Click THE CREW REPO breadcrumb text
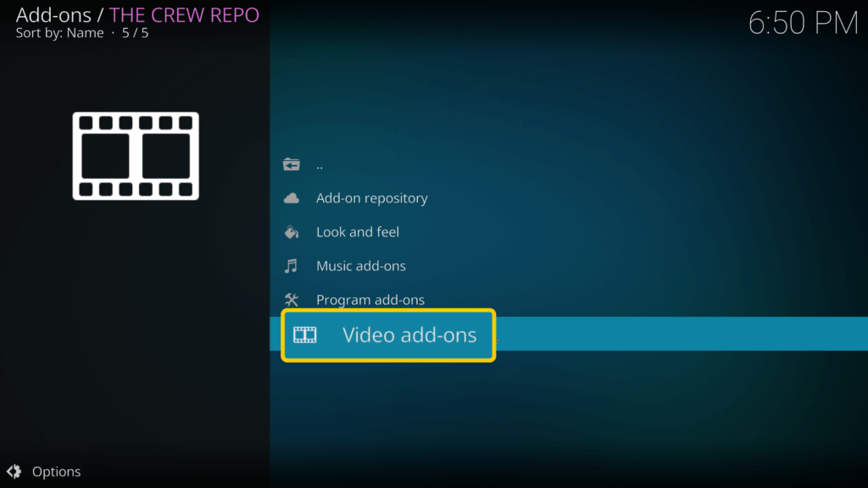The width and height of the screenshot is (868, 488). click(x=184, y=15)
